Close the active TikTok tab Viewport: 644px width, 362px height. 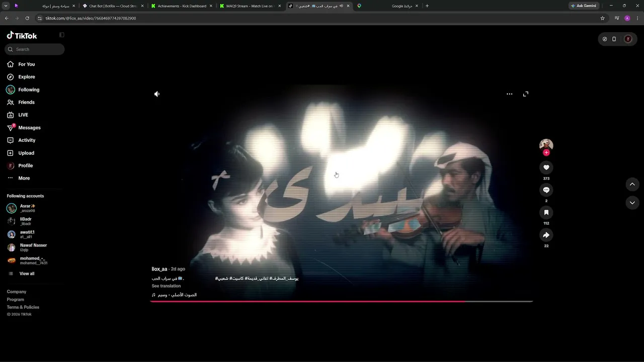tap(348, 6)
